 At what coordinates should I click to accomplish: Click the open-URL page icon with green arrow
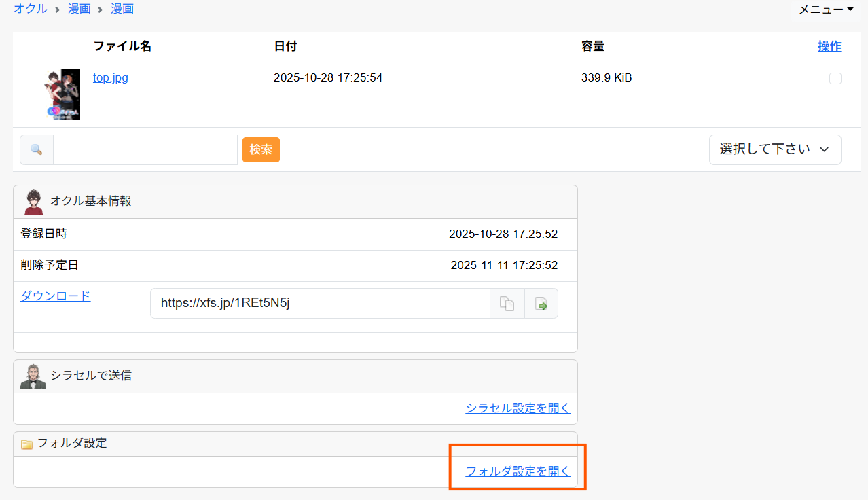[541, 304]
